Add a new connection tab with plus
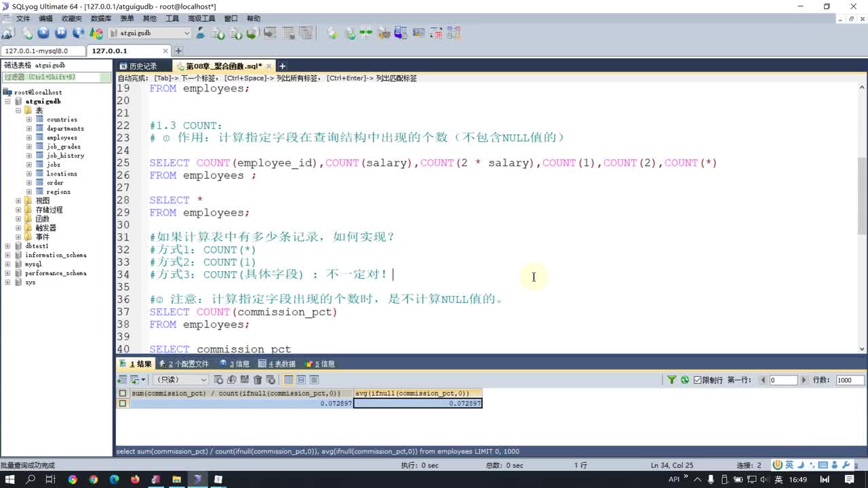868x488 pixels. tap(178, 51)
